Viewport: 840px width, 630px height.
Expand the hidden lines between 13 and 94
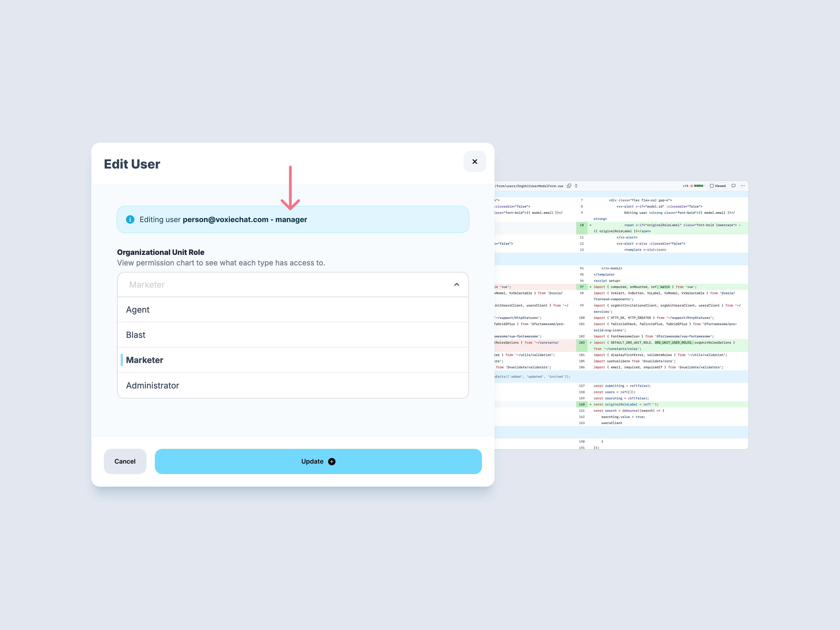pos(621,259)
